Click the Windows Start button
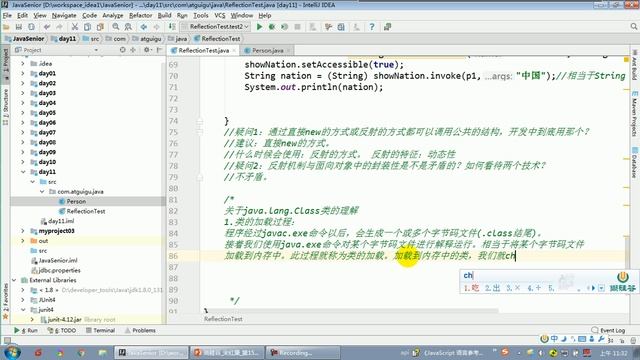This screenshot has height=360, width=640. point(12,352)
